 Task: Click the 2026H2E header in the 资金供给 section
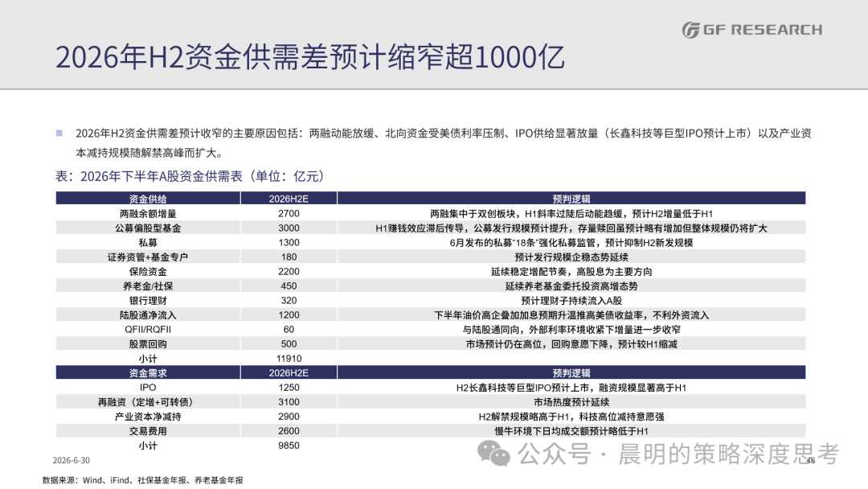click(289, 199)
